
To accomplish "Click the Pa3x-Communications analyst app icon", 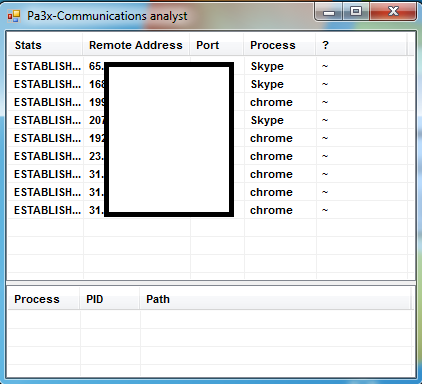I will click(14, 16).
